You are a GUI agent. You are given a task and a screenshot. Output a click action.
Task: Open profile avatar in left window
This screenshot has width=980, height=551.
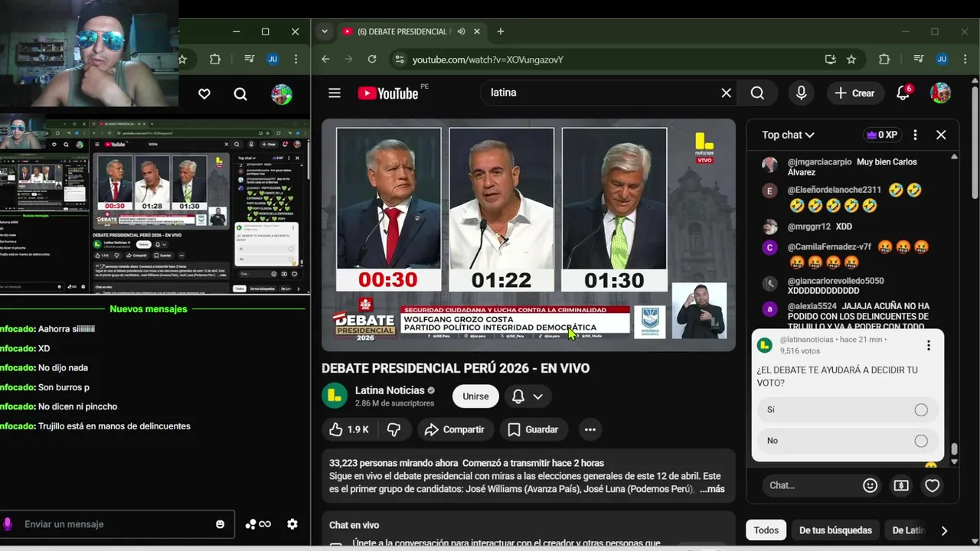[282, 94]
